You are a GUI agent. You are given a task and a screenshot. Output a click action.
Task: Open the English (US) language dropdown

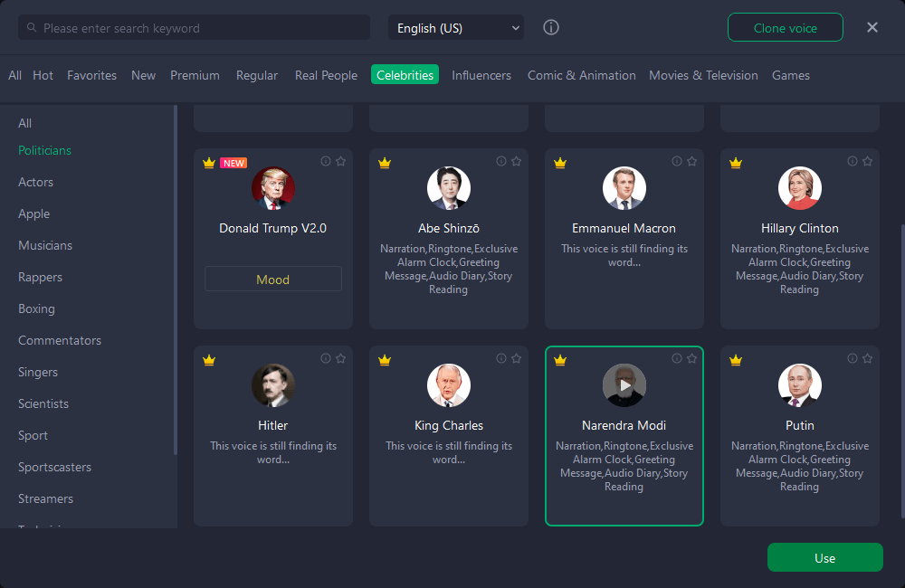pos(456,28)
